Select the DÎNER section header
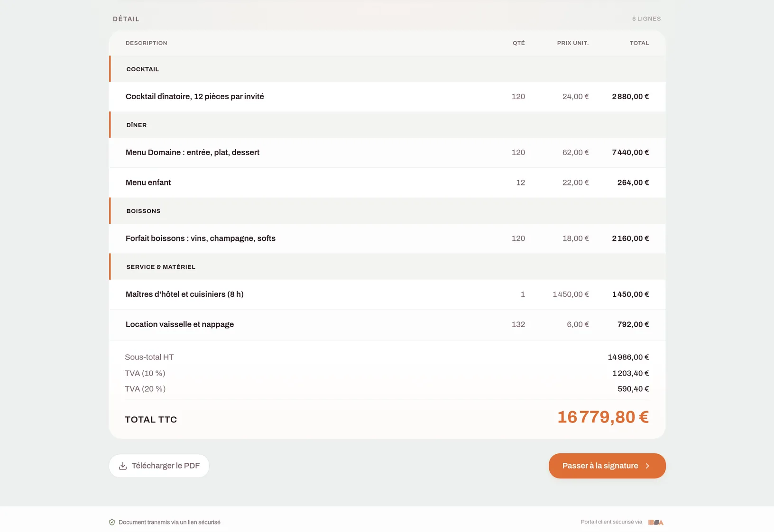Image resolution: width=774 pixels, height=532 pixels. click(x=387, y=125)
